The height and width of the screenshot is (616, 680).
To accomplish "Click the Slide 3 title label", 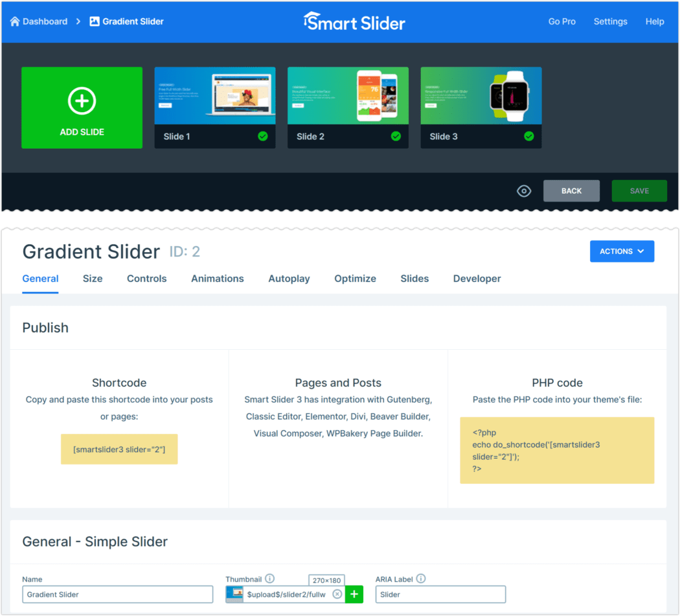I will (443, 136).
